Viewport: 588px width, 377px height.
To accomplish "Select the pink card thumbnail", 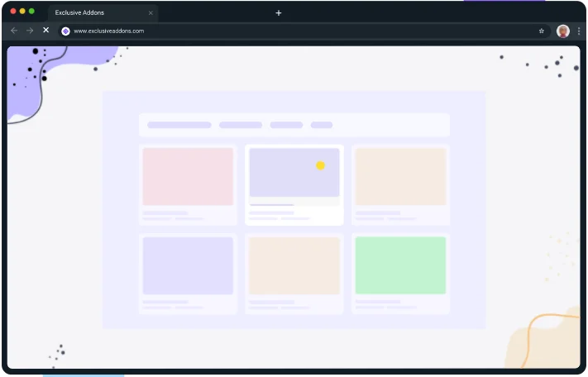I will click(x=188, y=176).
